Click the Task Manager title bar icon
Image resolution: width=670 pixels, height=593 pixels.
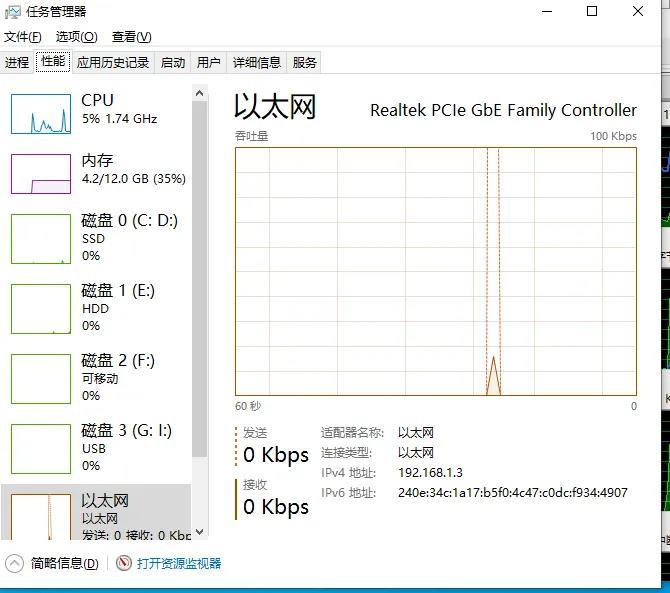pos(12,12)
